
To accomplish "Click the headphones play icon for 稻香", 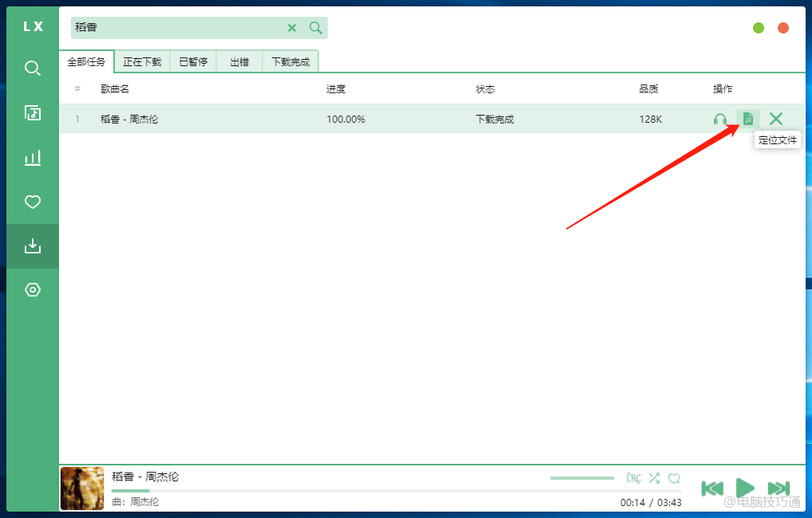I will click(x=719, y=120).
